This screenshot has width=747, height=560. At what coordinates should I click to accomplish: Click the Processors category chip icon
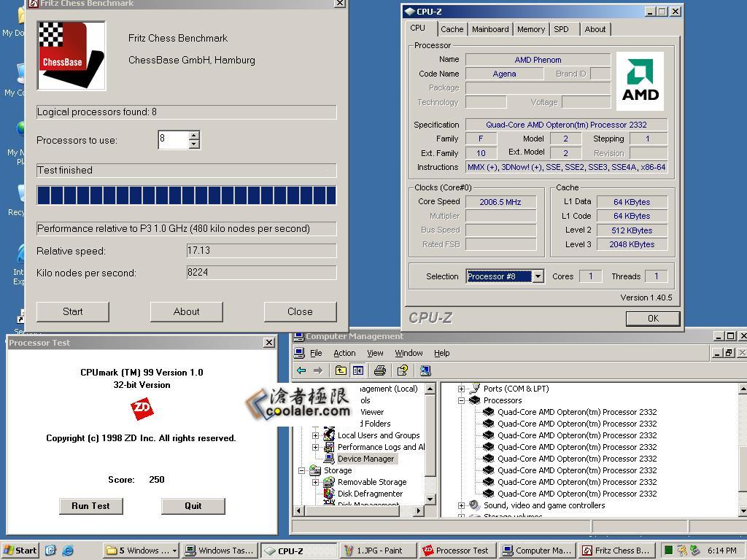474,400
